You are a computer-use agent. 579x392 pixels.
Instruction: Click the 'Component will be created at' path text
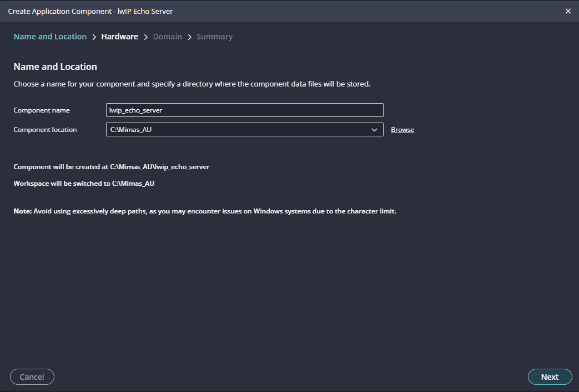coord(111,167)
